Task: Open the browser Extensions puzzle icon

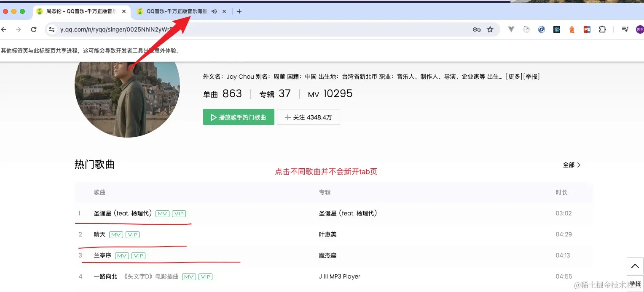Action: (x=602, y=29)
